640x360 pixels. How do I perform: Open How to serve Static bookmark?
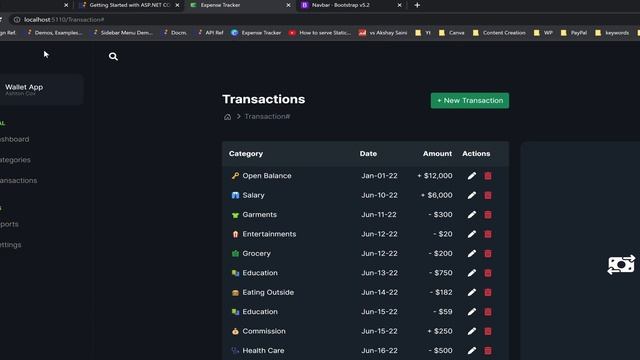coord(320,33)
